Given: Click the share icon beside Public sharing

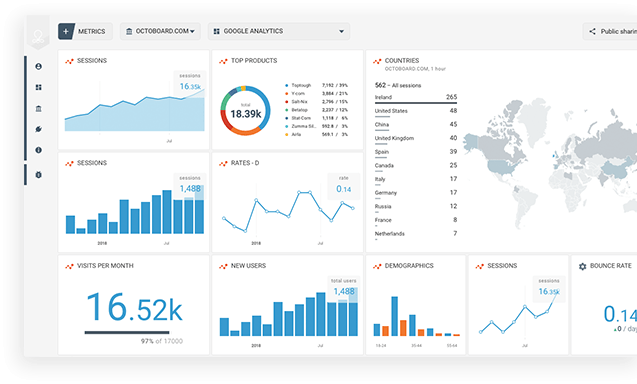Looking at the screenshot, I should pos(592,31).
